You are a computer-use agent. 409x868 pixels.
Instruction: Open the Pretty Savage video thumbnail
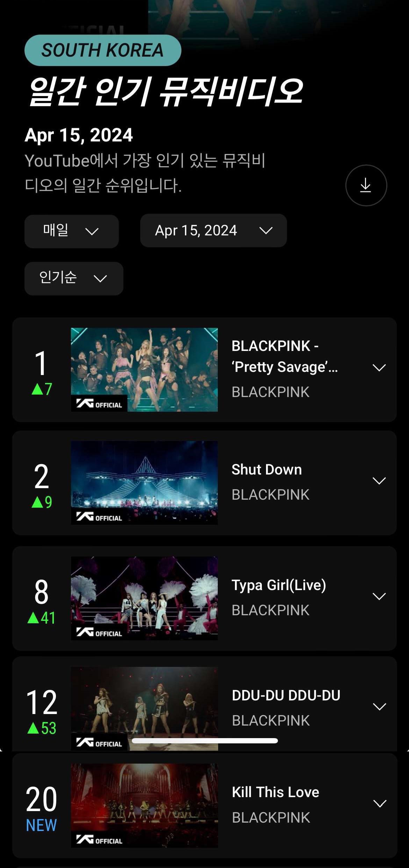[144, 369]
